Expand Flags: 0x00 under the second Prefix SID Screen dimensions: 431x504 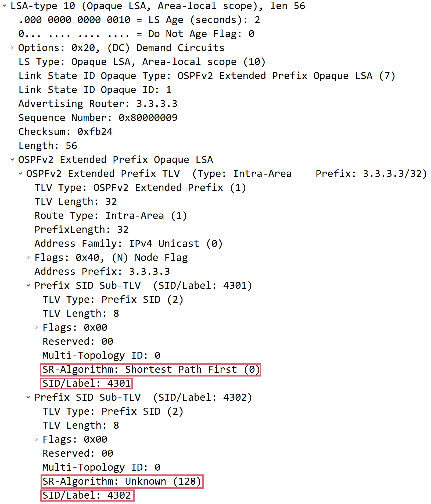tap(37, 439)
